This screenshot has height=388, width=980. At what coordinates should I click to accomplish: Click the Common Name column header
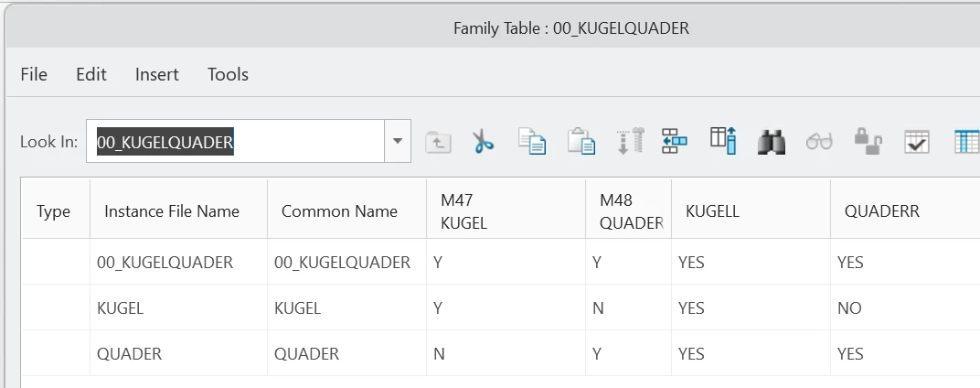[346, 209]
